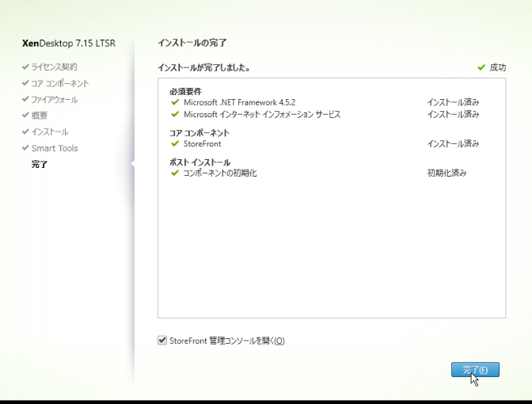The image size is (532, 404).
Task: Click the 初期化済み status text
Action: tap(446, 173)
